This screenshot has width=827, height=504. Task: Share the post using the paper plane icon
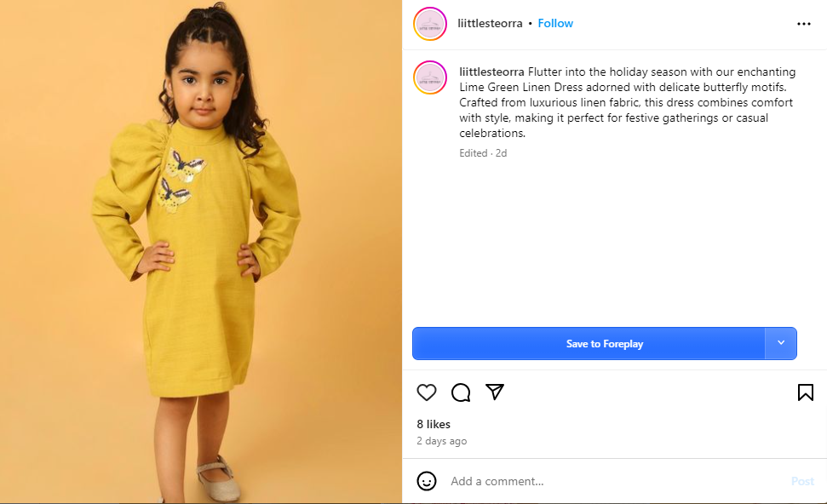(x=495, y=392)
